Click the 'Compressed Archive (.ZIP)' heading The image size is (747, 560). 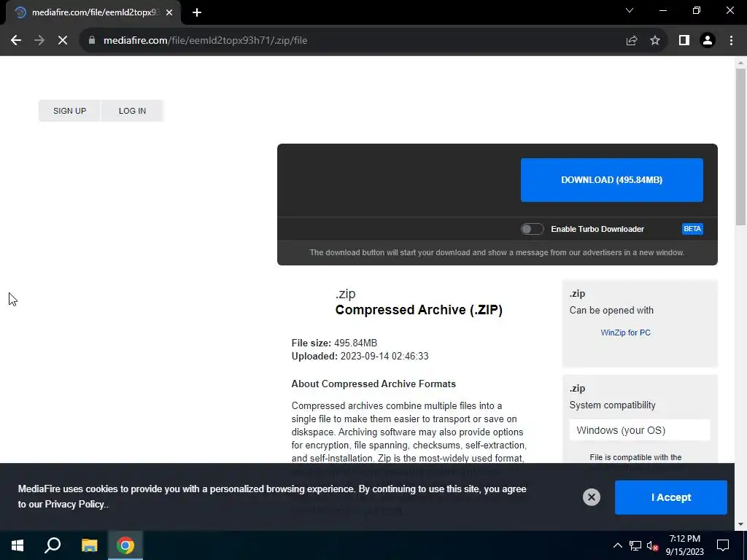[419, 310]
